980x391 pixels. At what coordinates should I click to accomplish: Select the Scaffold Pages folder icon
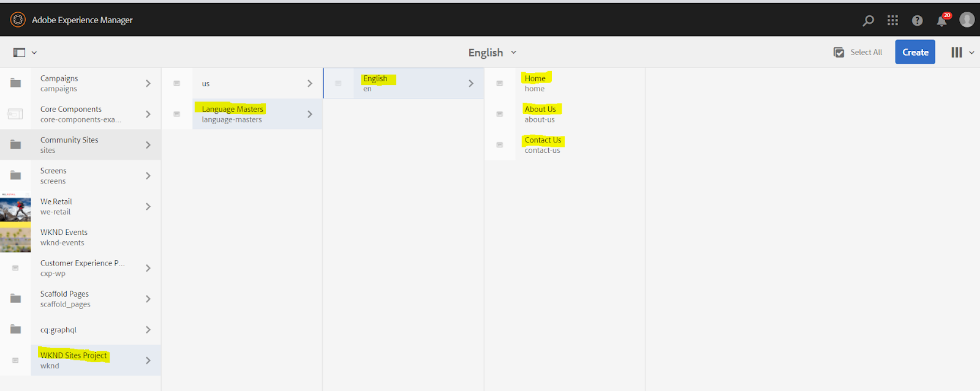(x=15, y=299)
